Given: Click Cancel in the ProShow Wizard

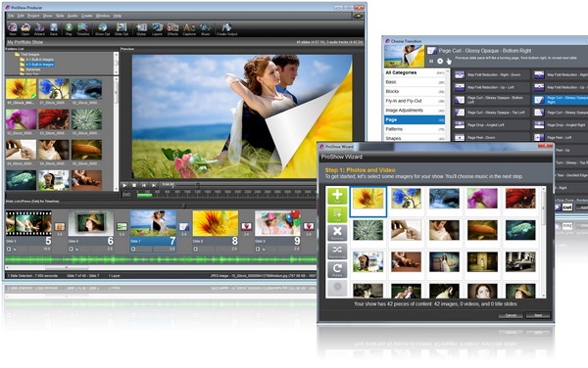Looking at the screenshot, I should click(x=511, y=315).
